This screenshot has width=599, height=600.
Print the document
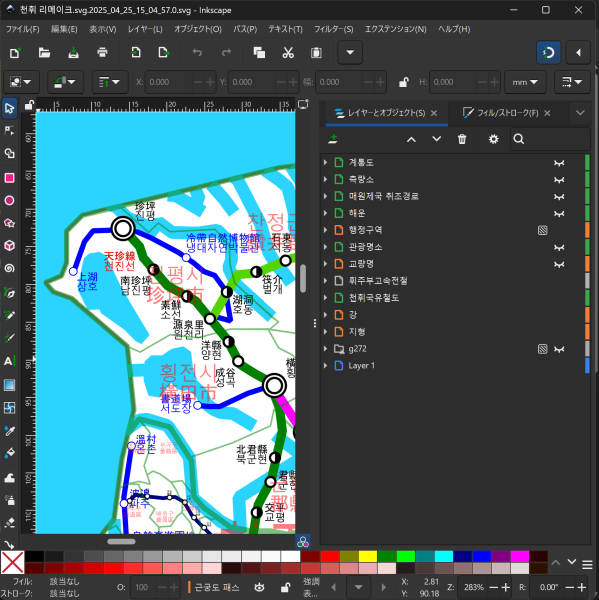pyautogui.click(x=102, y=52)
